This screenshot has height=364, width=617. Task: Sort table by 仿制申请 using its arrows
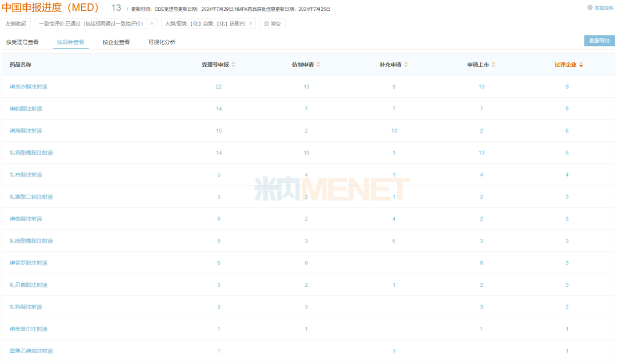(x=319, y=64)
